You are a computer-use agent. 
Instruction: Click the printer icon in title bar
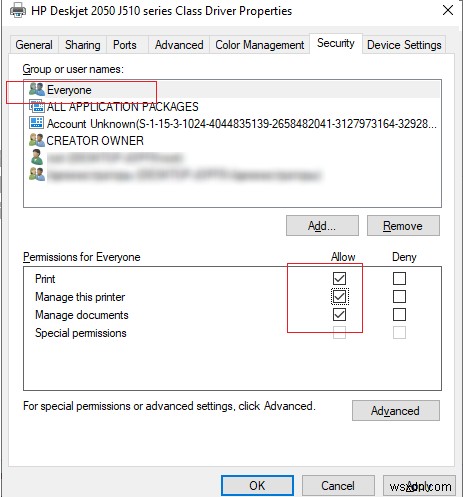18,10
